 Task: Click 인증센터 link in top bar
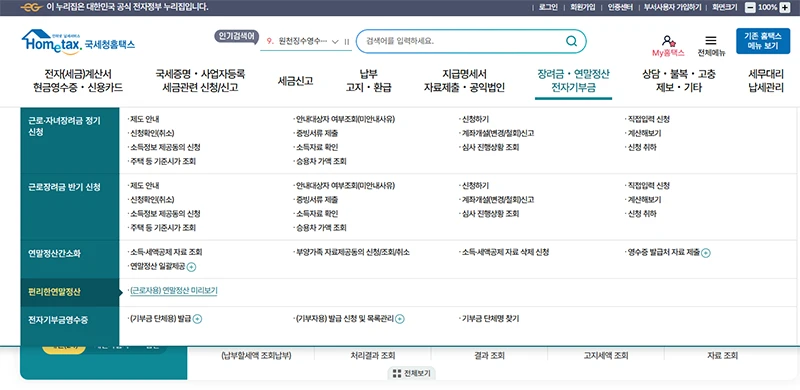click(620, 7)
